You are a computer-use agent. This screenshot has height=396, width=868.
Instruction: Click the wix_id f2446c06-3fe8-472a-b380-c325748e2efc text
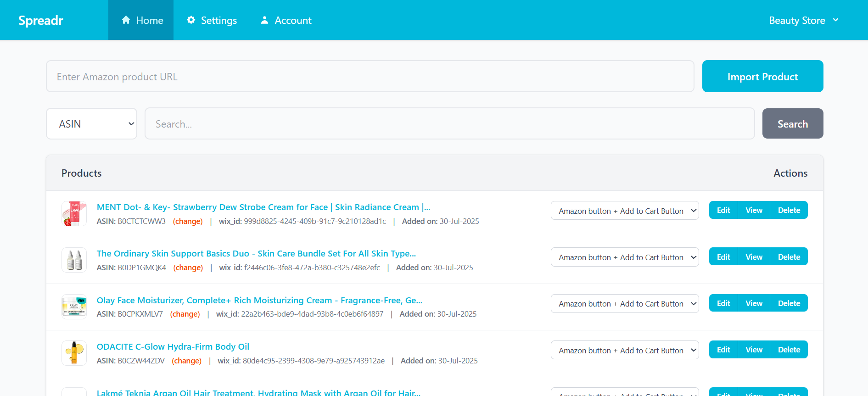[300, 268]
